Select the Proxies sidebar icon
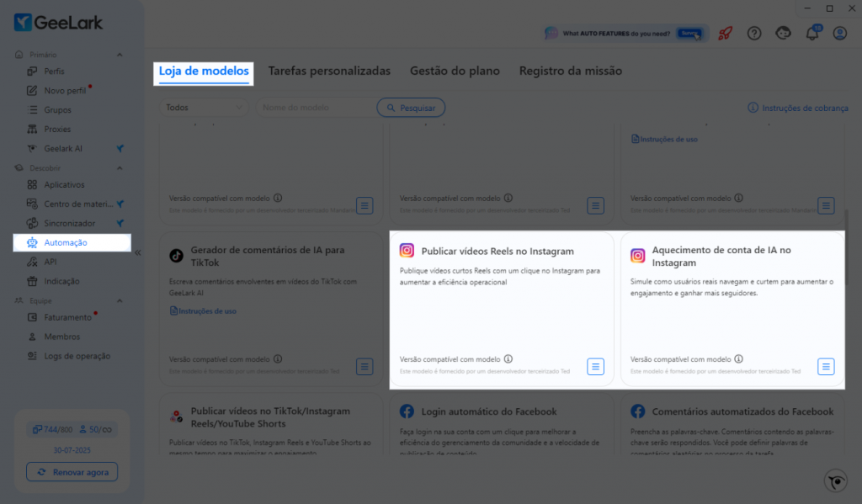The width and height of the screenshot is (862, 504). click(x=33, y=130)
